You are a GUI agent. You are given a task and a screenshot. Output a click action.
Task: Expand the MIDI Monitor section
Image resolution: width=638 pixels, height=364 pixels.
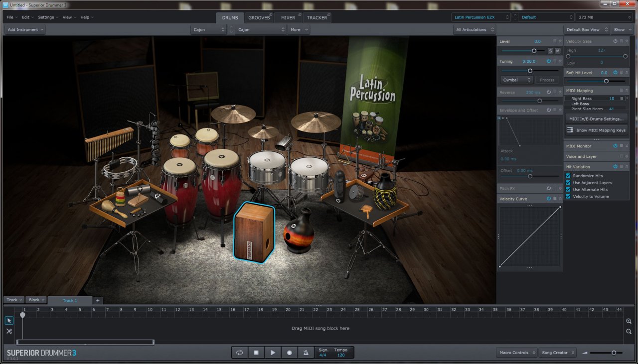point(627,146)
